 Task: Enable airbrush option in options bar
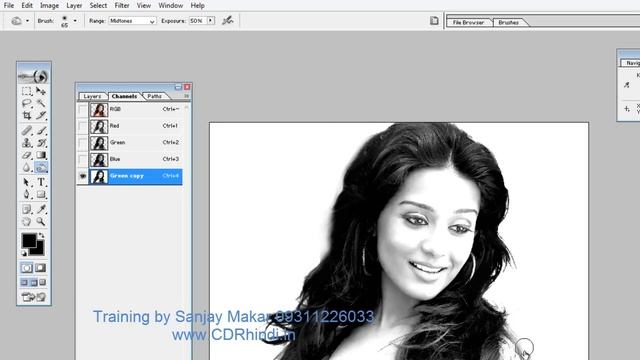pos(228,20)
